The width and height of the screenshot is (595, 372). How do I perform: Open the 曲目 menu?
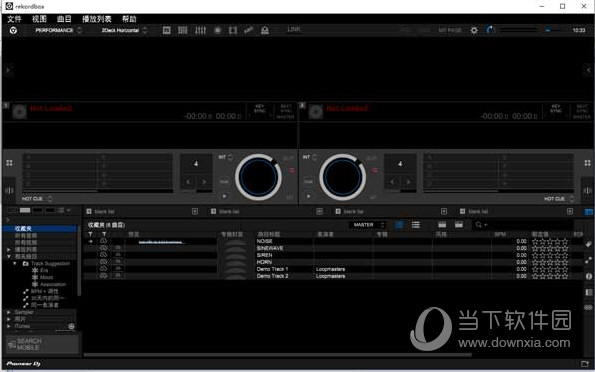pyautogui.click(x=64, y=19)
